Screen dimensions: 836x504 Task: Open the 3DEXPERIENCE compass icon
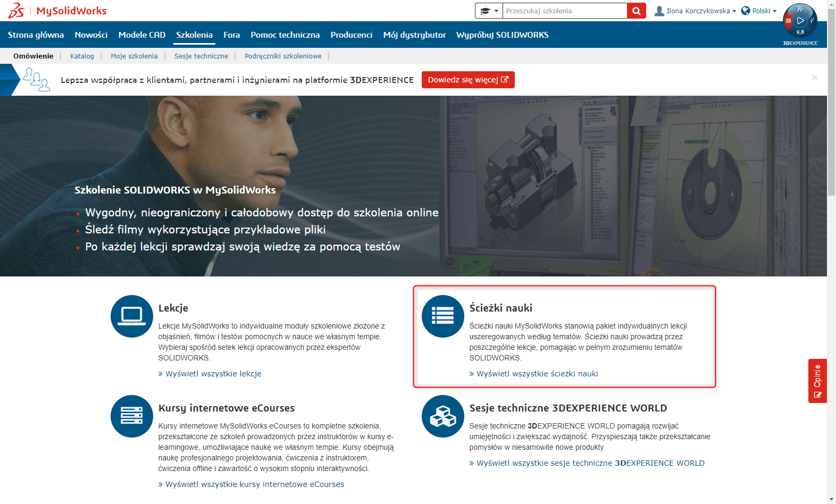(x=800, y=21)
